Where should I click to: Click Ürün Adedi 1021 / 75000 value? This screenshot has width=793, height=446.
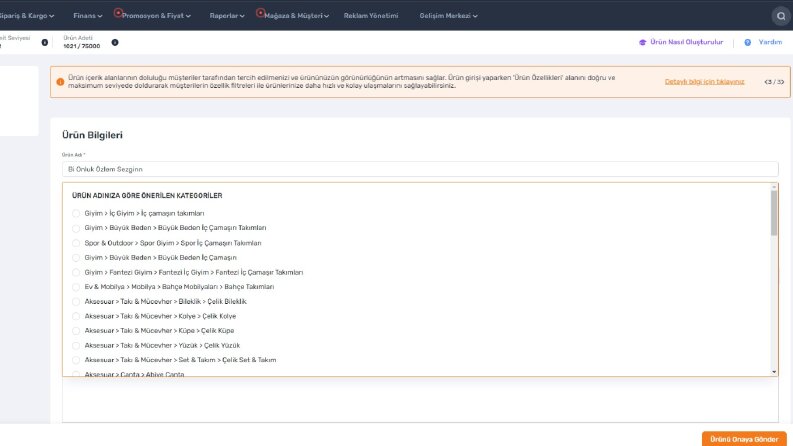[x=81, y=46]
